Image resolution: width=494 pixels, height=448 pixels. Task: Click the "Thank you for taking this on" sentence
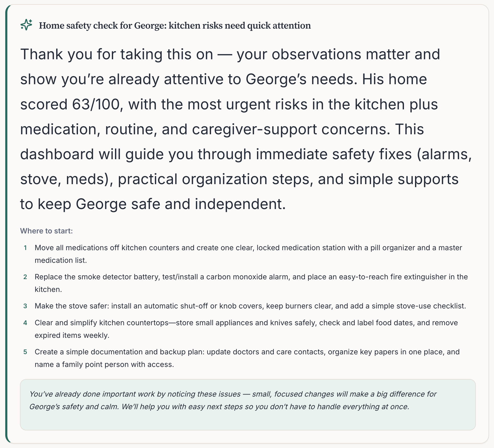[117, 54]
